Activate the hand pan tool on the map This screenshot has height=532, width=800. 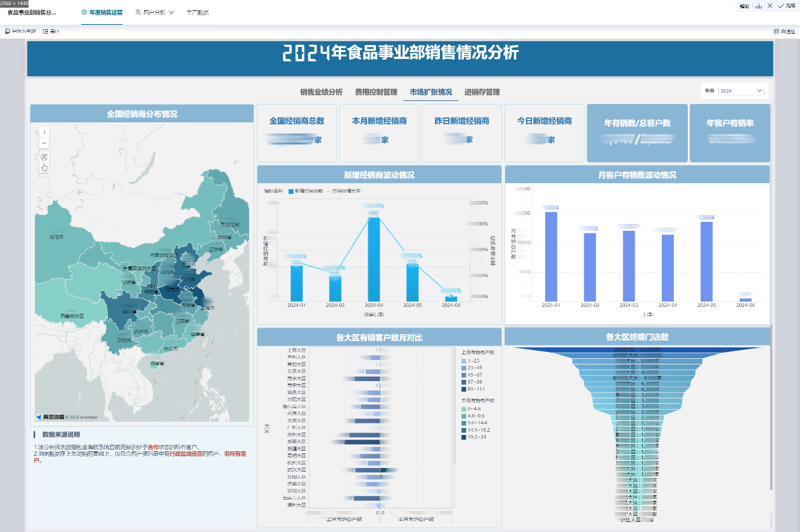click(44, 167)
